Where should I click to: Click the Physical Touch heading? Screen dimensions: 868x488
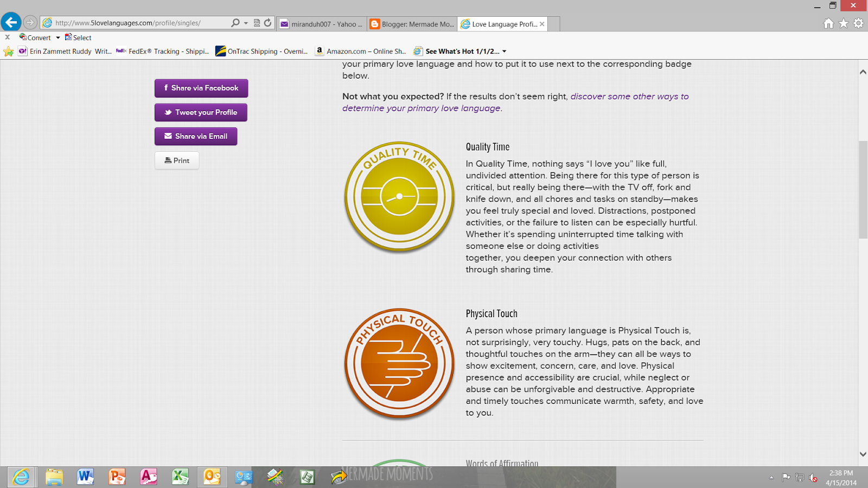click(x=492, y=314)
